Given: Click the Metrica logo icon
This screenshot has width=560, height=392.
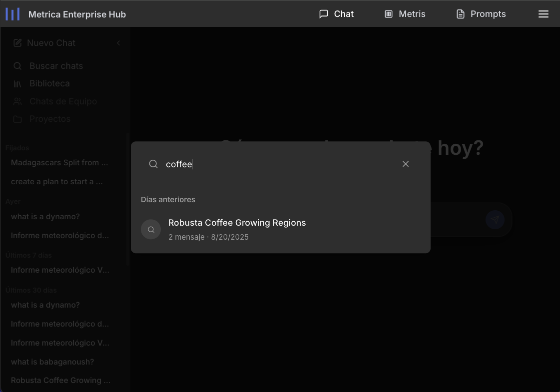Looking at the screenshot, I should 12,14.
